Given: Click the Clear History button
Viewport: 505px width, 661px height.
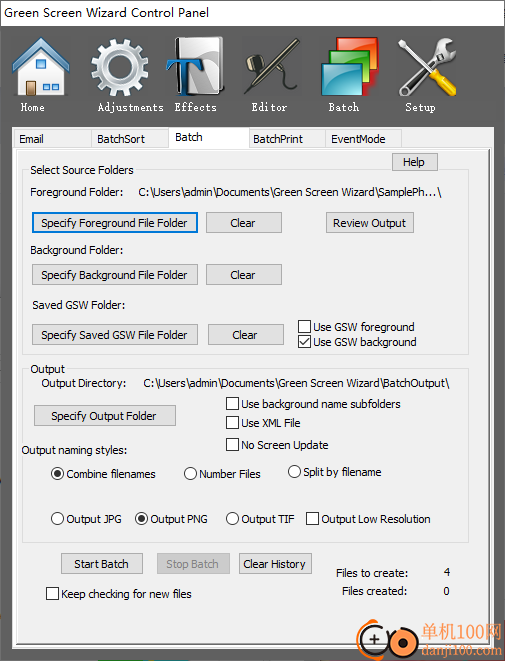Looking at the screenshot, I should click(275, 564).
